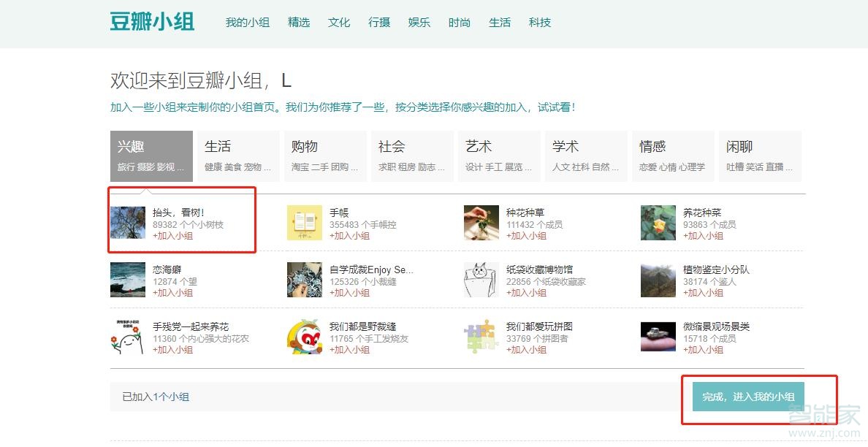Open the 抬头，看树！ group thumbnail
This screenshot has width=868, height=447.
(x=129, y=223)
